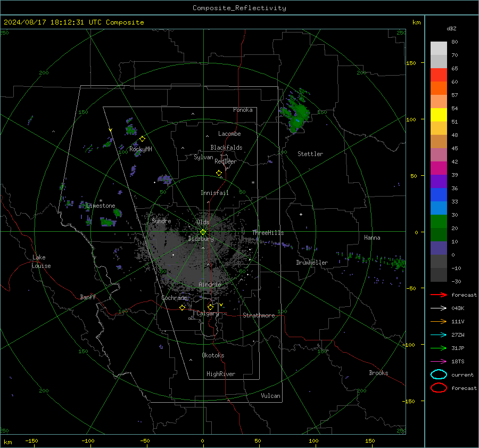Click the Vulcan label
This screenshot has height=448, width=479.
[270, 396]
